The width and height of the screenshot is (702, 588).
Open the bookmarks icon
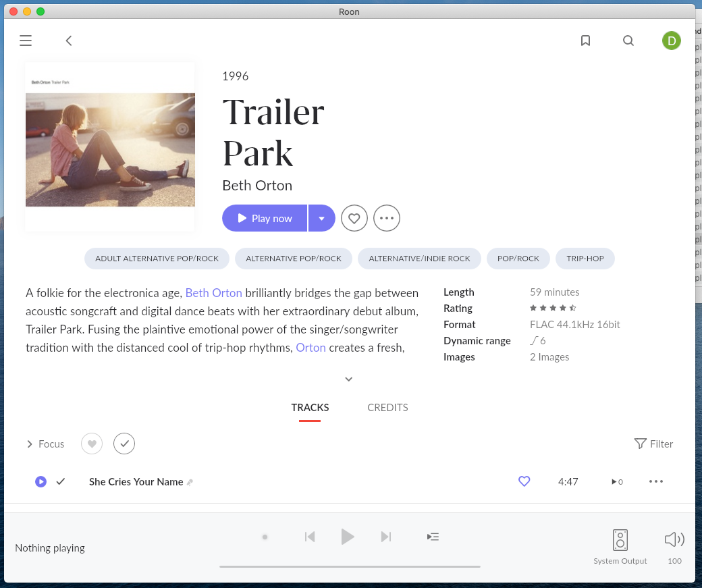coord(585,41)
